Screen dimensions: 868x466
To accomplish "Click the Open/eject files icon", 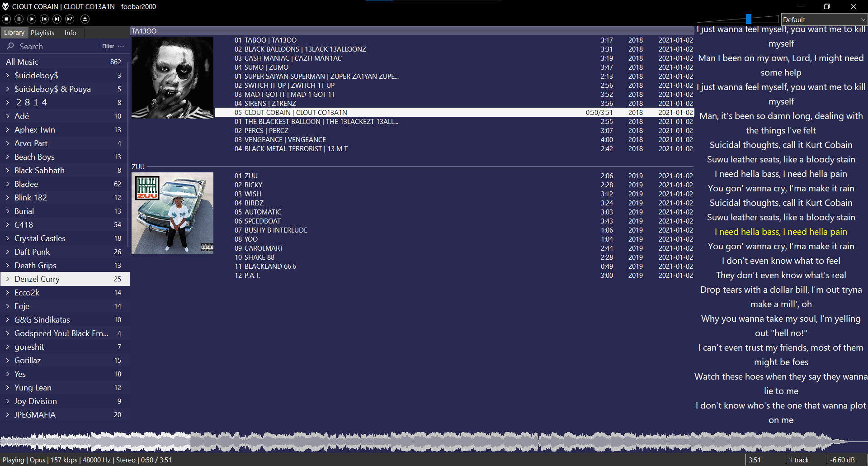I will point(85,19).
